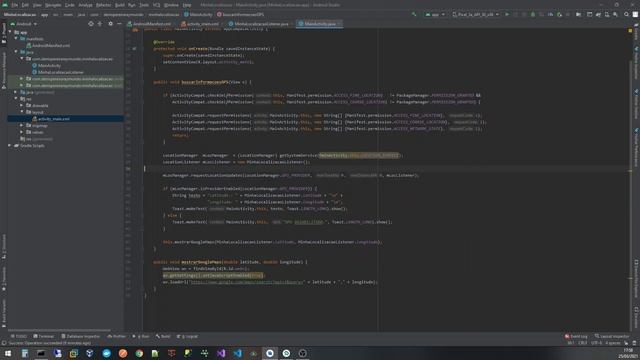Click the Windows Start button
Viewport: 640px width, 360px height.
(8, 353)
